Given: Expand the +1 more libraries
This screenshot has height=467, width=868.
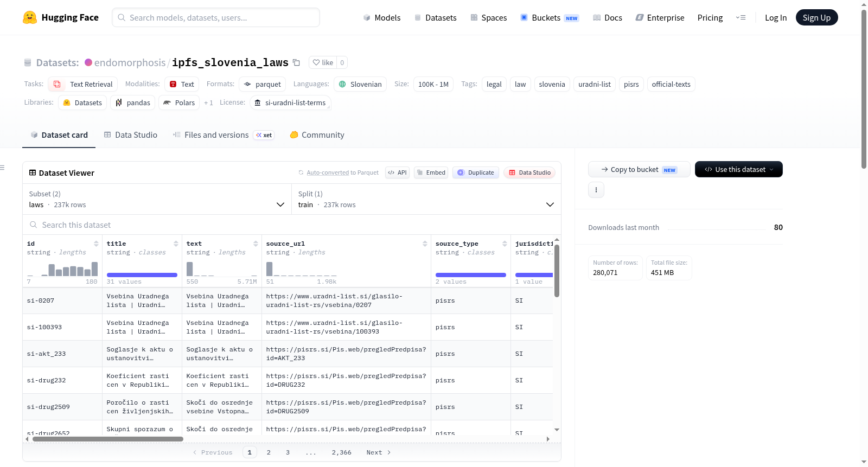Looking at the screenshot, I should click(208, 103).
